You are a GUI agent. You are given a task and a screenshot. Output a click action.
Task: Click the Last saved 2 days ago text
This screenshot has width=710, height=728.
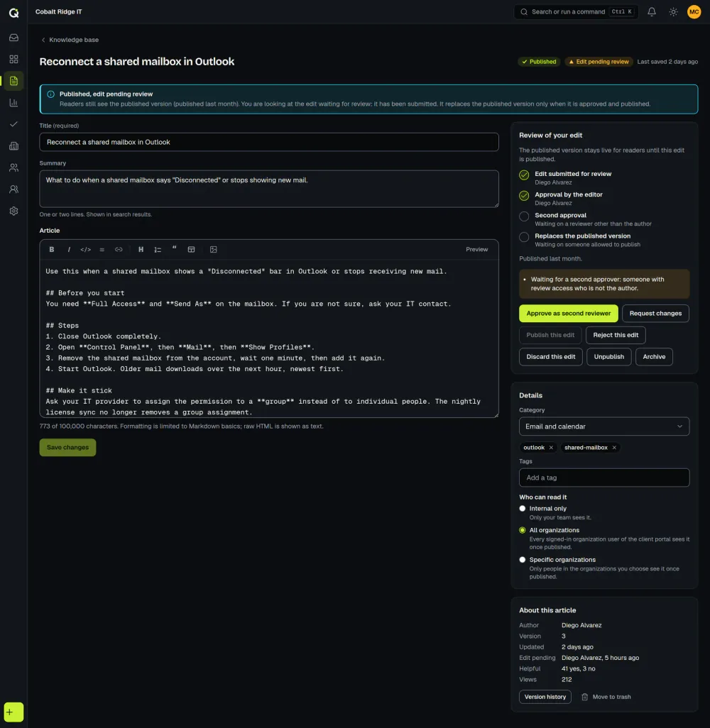[x=667, y=62]
